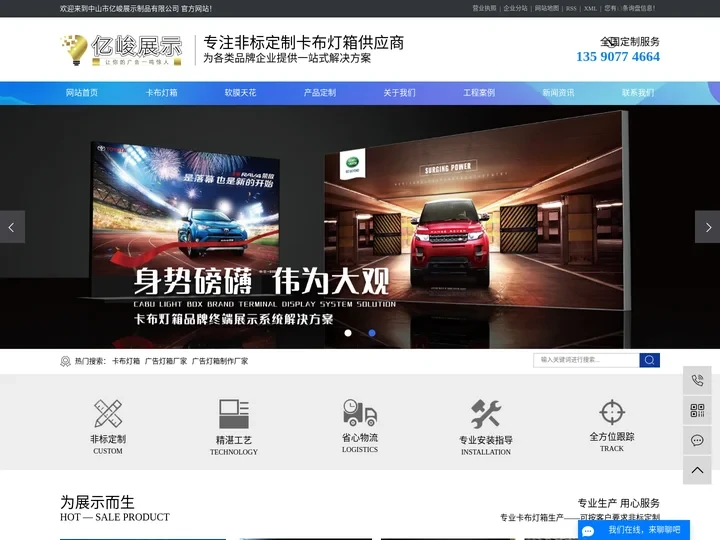Select the 精湛工艺 TECHNOLOGY icon
The width and height of the screenshot is (720, 540).
click(x=234, y=414)
